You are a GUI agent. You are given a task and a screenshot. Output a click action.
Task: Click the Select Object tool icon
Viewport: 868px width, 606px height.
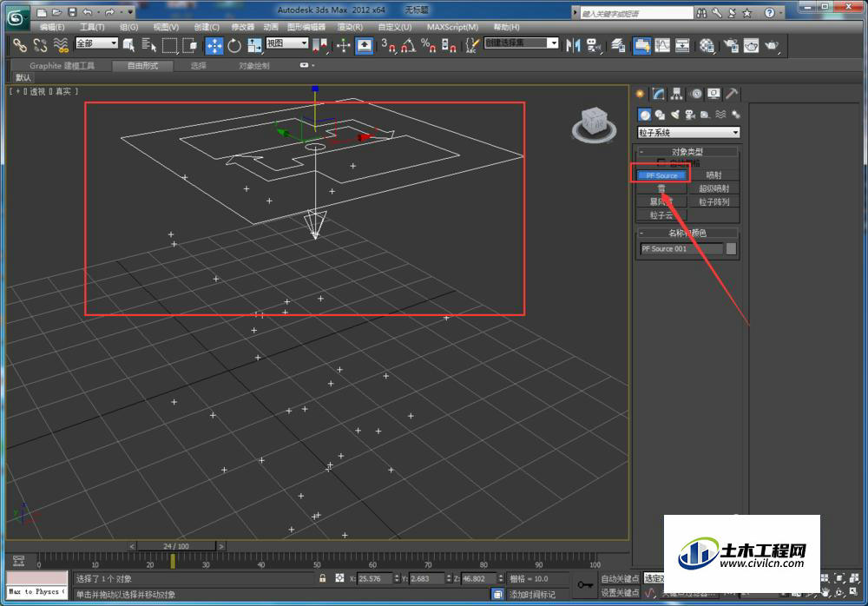tap(129, 45)
